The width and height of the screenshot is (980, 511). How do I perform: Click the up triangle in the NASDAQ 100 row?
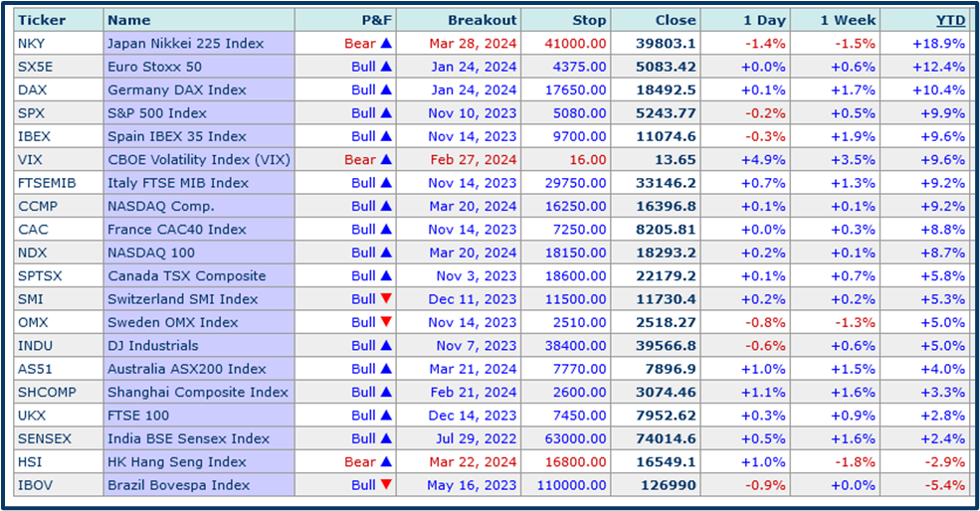386,253
